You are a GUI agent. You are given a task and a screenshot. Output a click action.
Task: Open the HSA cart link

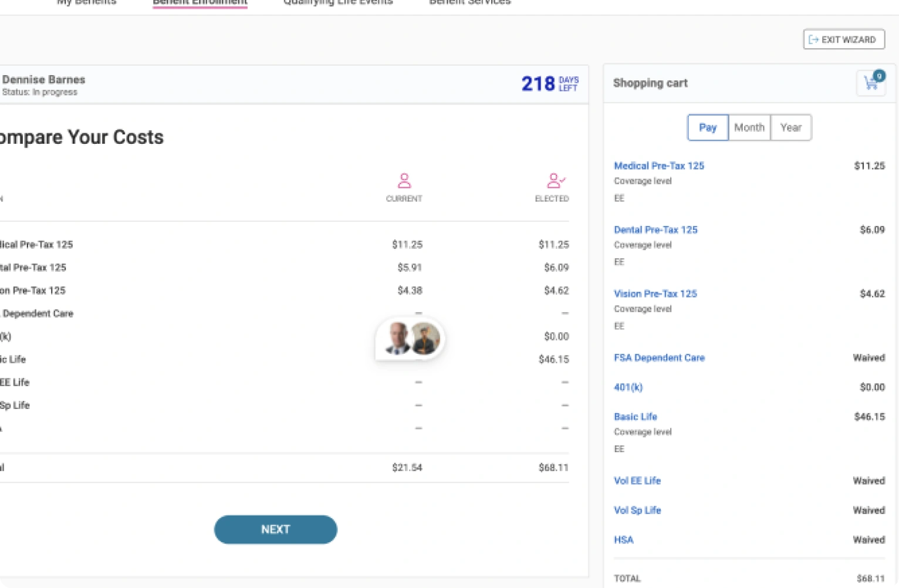point(624,539)
